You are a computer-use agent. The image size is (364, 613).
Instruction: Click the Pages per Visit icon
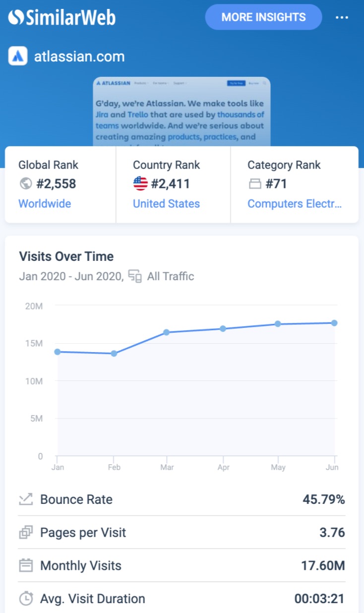tap(26, 533)
